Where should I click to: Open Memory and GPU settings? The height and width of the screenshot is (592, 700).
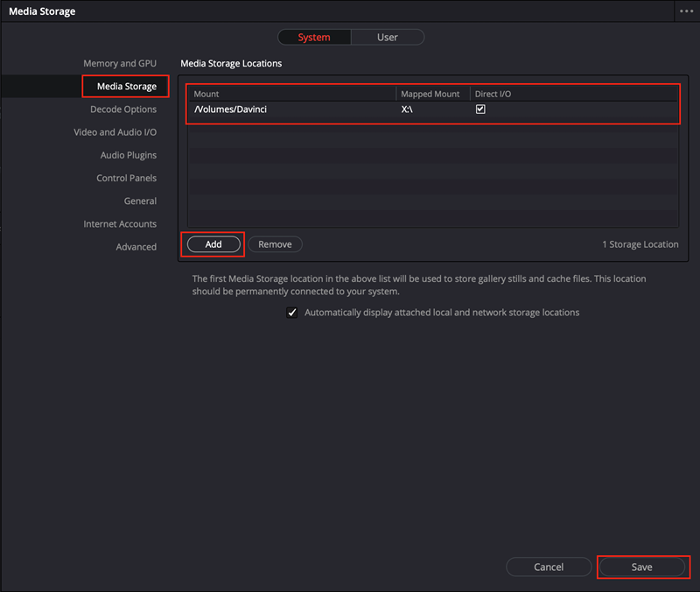120,63
